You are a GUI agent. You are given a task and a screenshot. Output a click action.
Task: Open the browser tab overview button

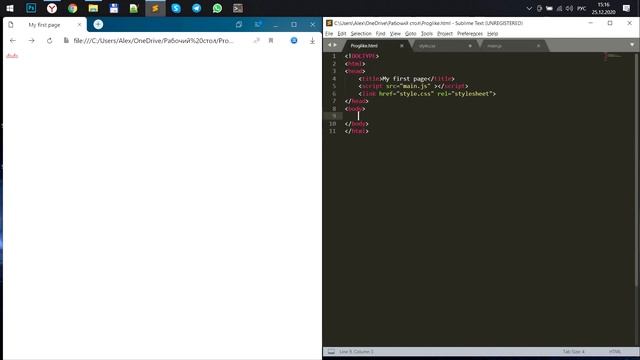pyautogui.click(x=239, y=24)
